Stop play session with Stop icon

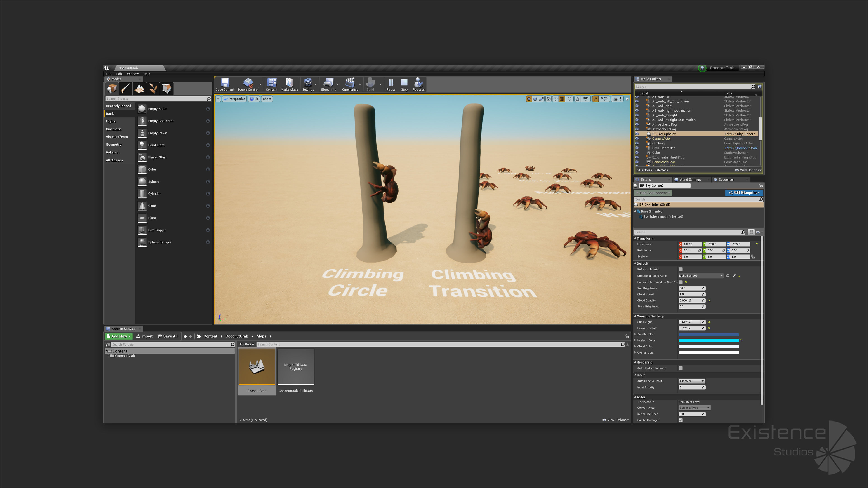point(404,83)
